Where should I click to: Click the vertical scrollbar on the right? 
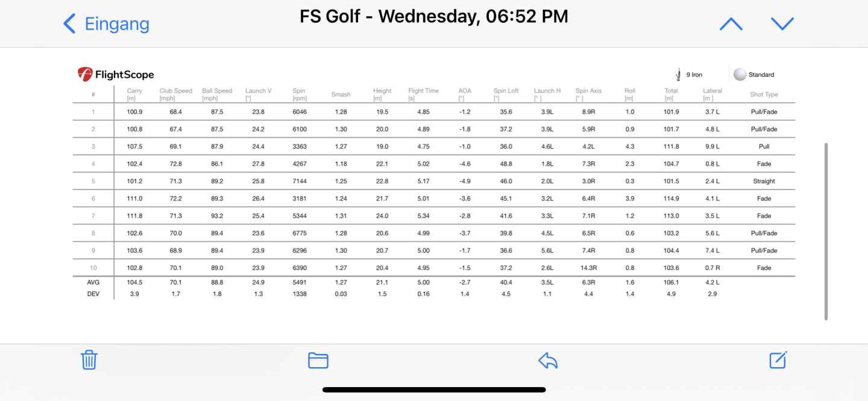point(826,232)
